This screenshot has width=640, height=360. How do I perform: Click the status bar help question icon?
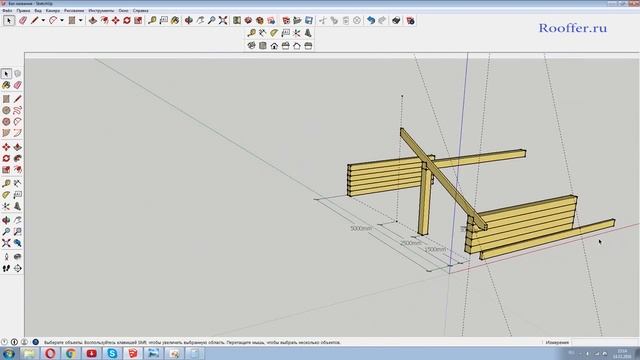tap(36, 342)
